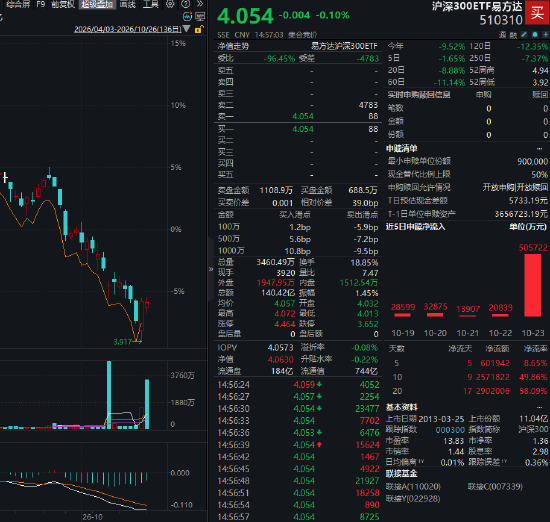The image size is (550, 522).
Task: Click the waveform icon with red dot
Action: (187, 16)
